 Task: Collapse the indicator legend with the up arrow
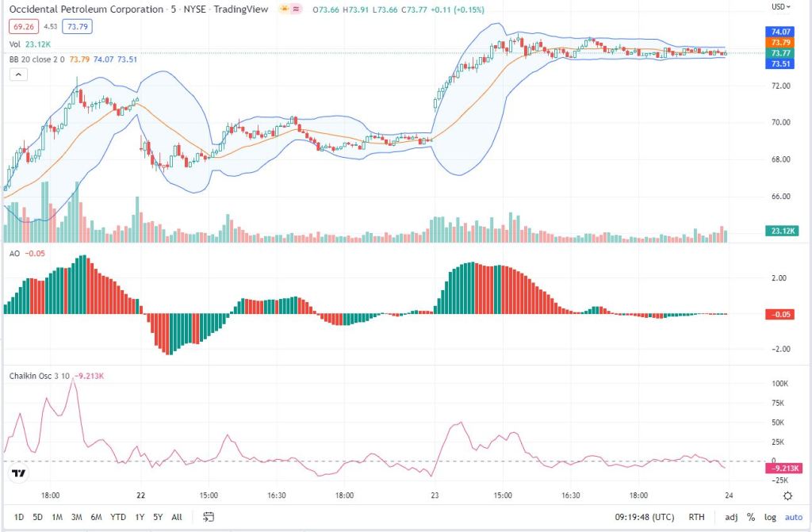point(19,74)
